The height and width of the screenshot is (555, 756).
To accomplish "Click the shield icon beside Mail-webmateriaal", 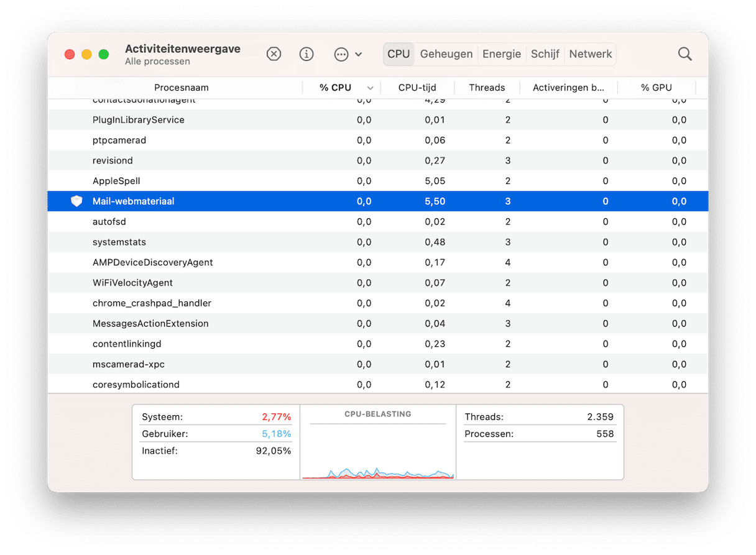I will click(76, 201).
